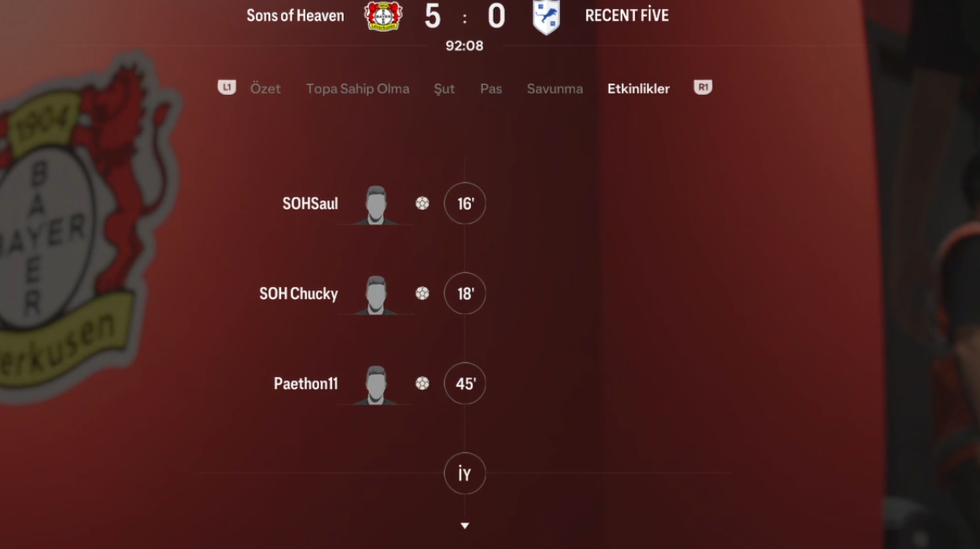This screenshot has width=980, height=549.
Task: Click the R1 next-tab icon
Action: [x=703, y=87]
